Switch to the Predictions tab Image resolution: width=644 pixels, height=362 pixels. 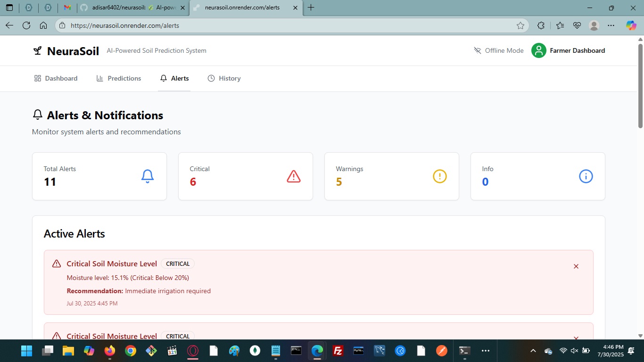click(119, 78)
